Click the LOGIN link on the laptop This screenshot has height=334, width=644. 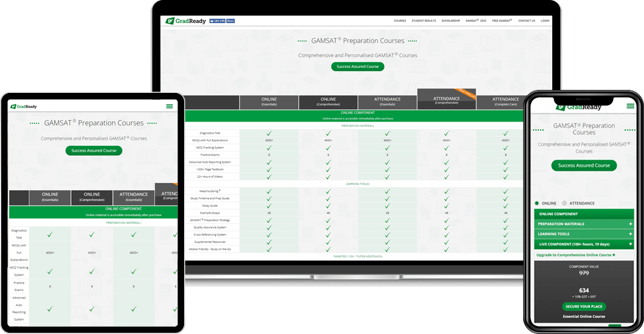[x=544, y=21]
